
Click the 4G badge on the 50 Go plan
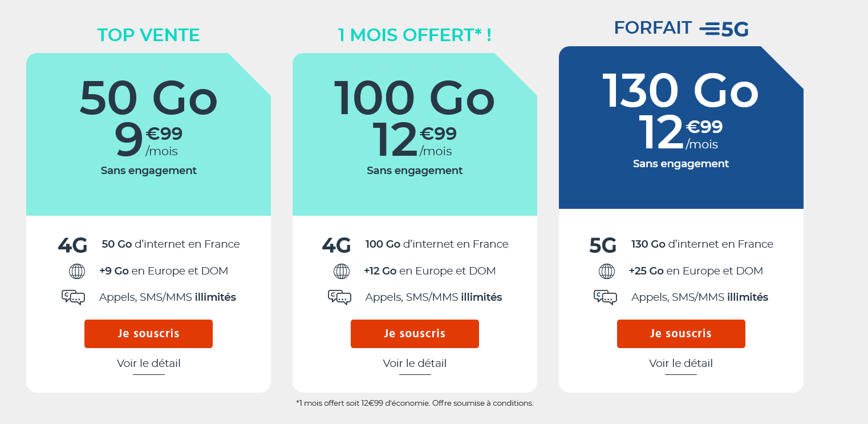coord(72,244)
